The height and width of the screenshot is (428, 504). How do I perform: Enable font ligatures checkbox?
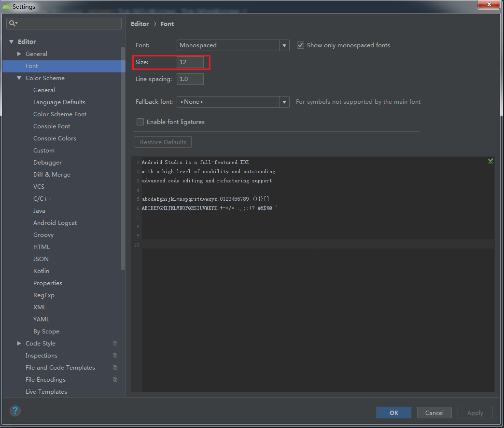click(140, 122)
